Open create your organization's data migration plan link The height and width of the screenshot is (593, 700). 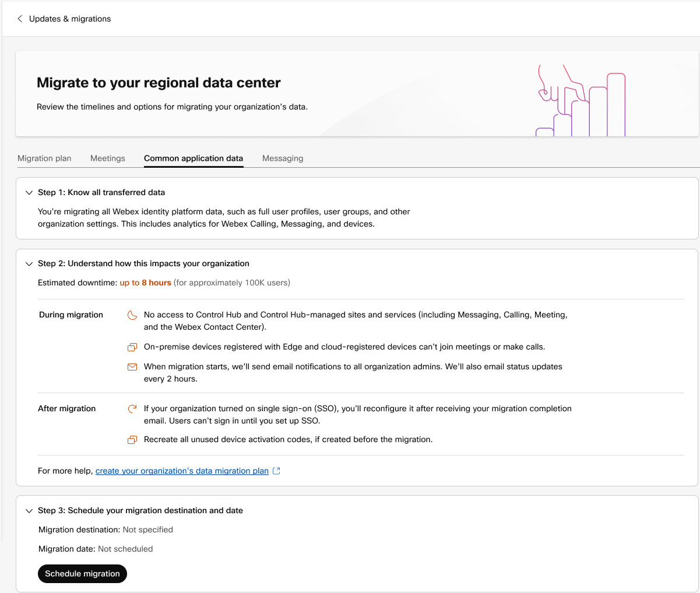click(x=182, y=471)
